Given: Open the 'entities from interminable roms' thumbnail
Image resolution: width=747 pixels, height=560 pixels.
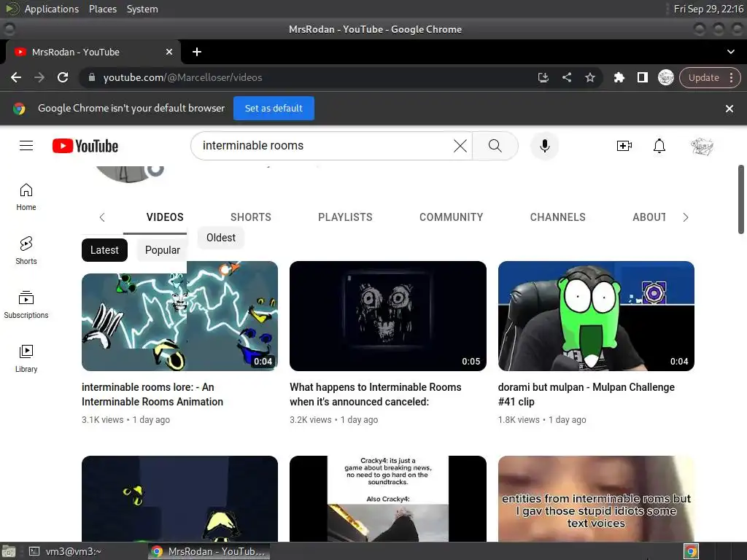Looking at the screenshot, I should click(x=596, y=499).
